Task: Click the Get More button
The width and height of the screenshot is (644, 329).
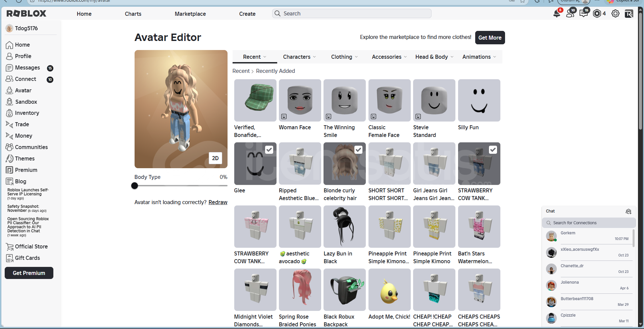Action: click(x=490, y=38)
